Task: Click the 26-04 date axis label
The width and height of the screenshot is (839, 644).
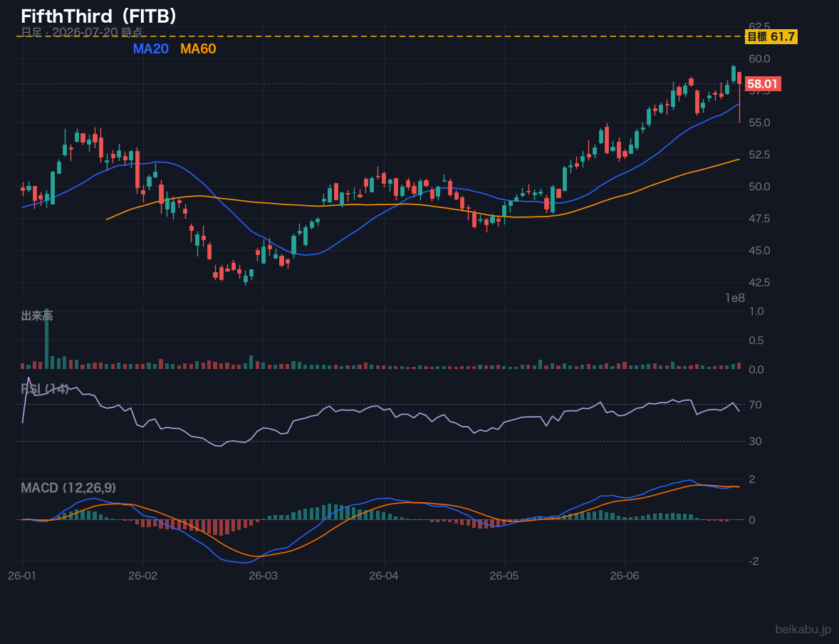Action: tap(384, 576)
